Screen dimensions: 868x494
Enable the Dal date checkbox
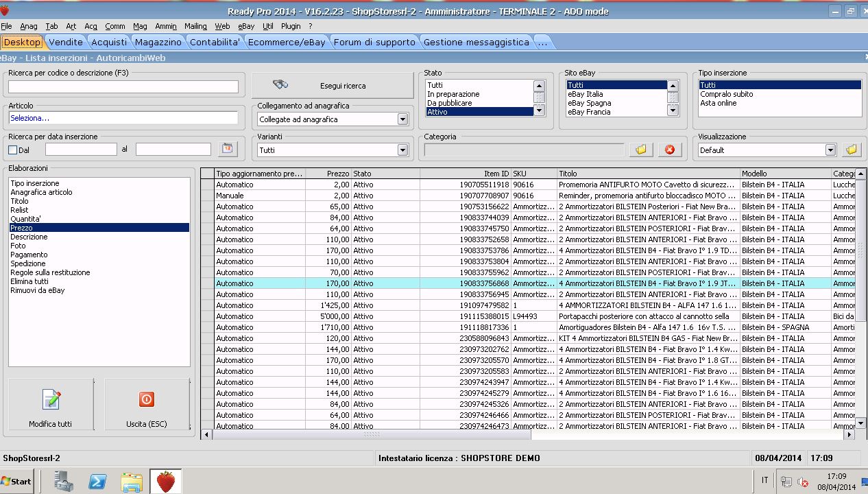(x=12, y=150)
